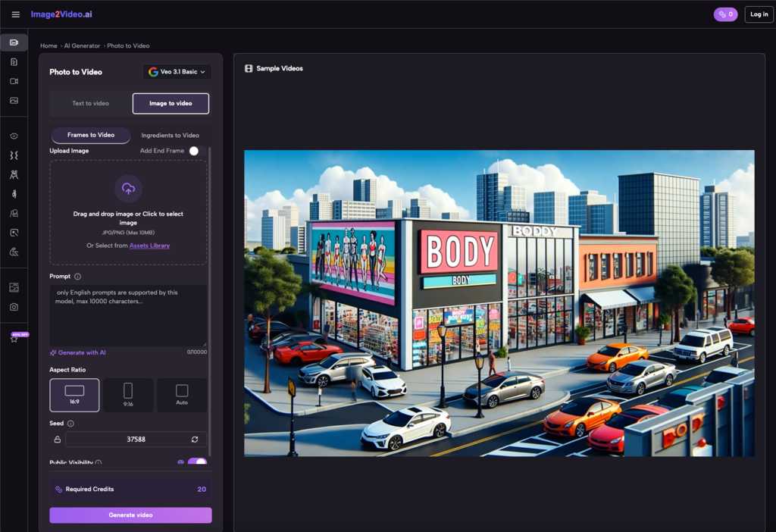776x532 pixels.
Task: Open the BODY storefront sample video
Action: tap(499, 303)
